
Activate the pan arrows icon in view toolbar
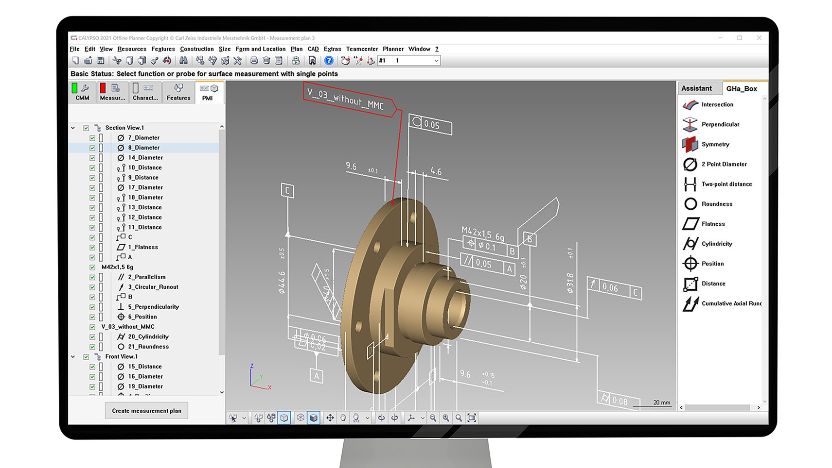pos(330,417)
